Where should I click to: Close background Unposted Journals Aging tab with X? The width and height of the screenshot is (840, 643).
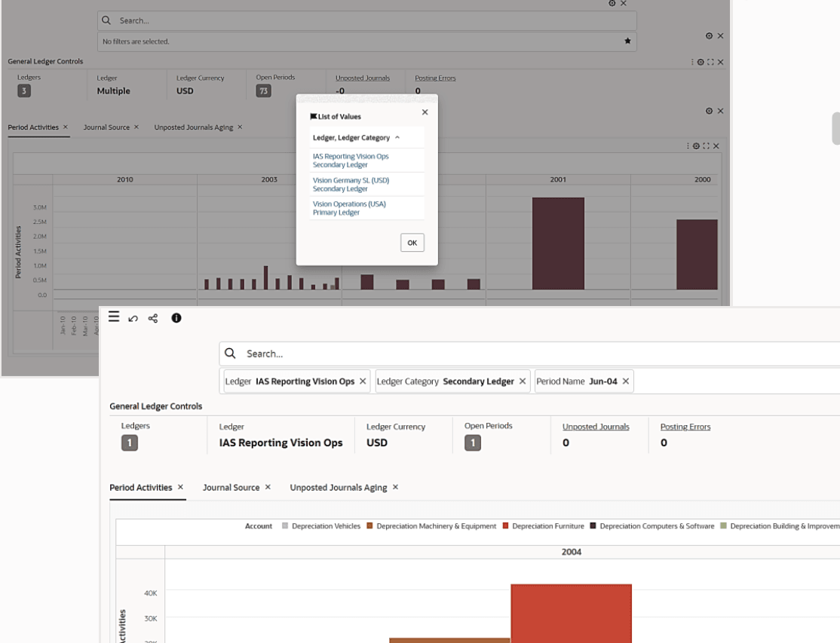(x=240, y=127)
